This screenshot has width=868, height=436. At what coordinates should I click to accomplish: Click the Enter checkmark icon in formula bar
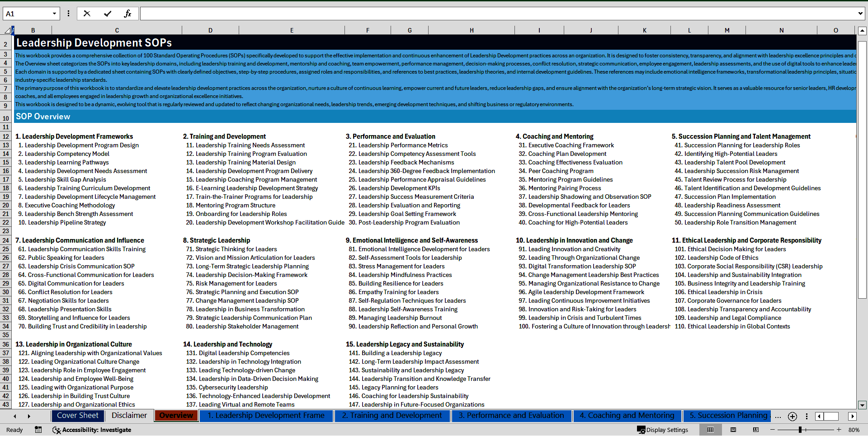click(107, 14)
